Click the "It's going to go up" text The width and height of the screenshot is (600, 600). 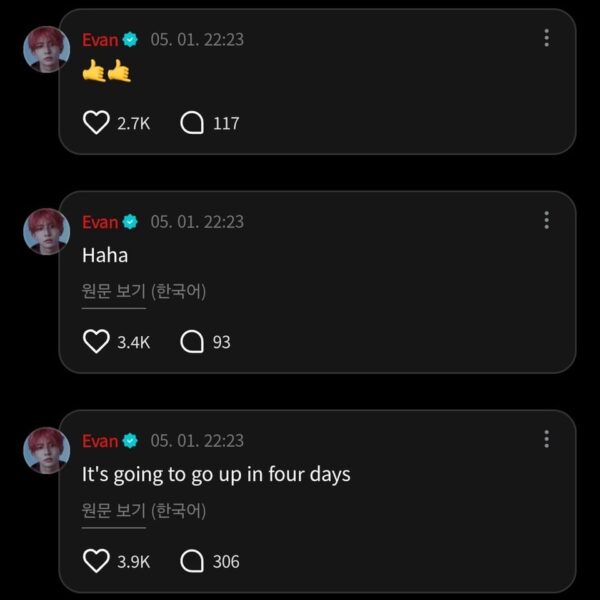[216, 474]
